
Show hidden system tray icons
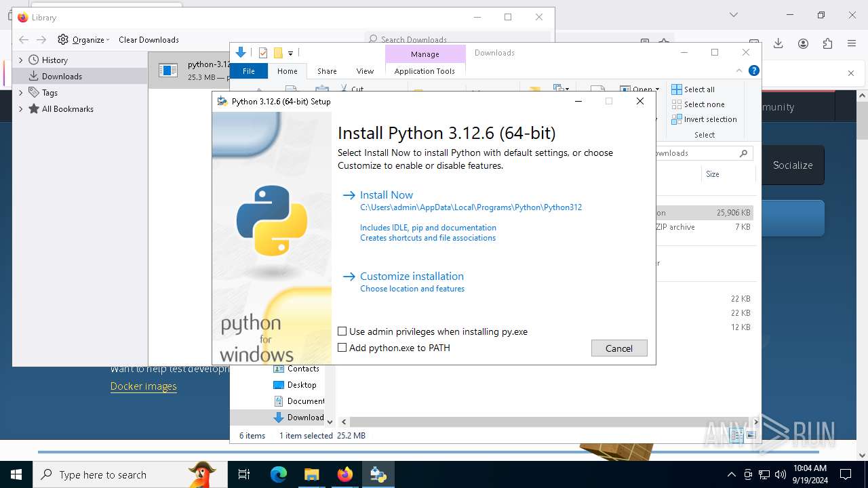pos(731,474)
